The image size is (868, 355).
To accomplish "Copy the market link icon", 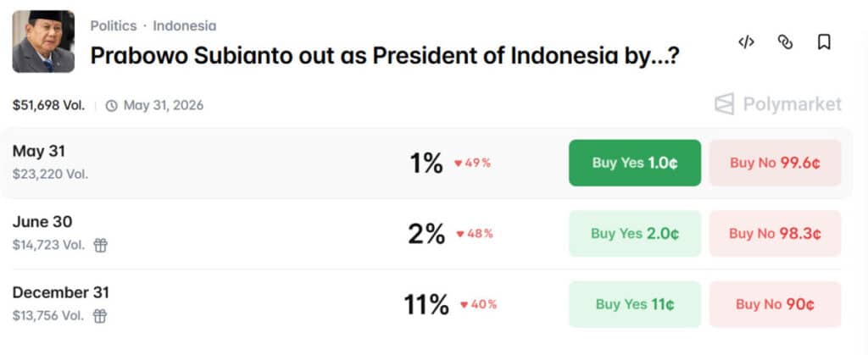I will click(785, 42).
